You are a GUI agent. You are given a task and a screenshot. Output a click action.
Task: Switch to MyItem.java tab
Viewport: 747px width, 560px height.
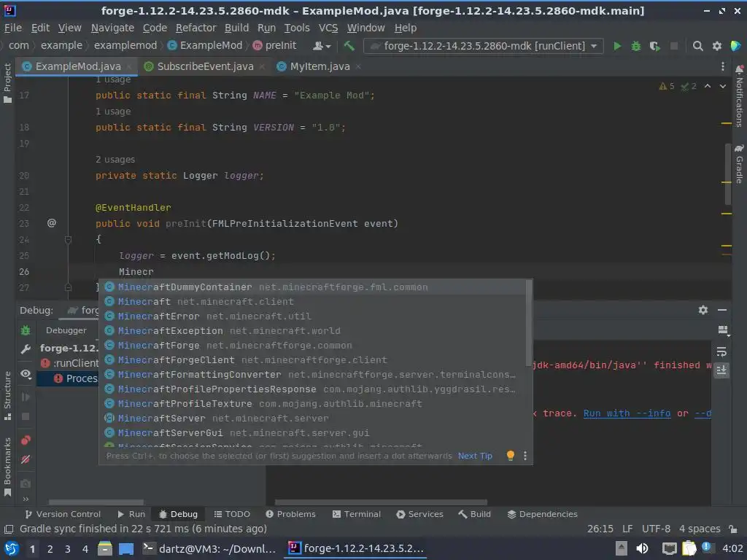click(320, 66)
